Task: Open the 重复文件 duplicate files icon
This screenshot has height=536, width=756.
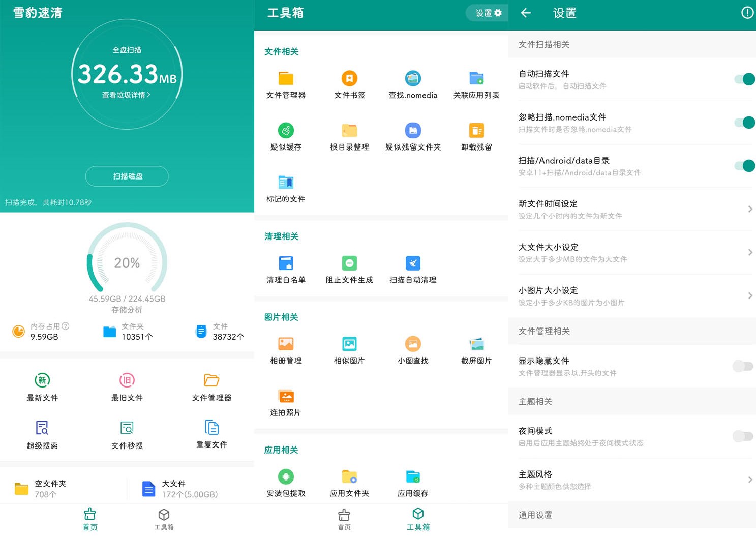Action: [211, 428]
